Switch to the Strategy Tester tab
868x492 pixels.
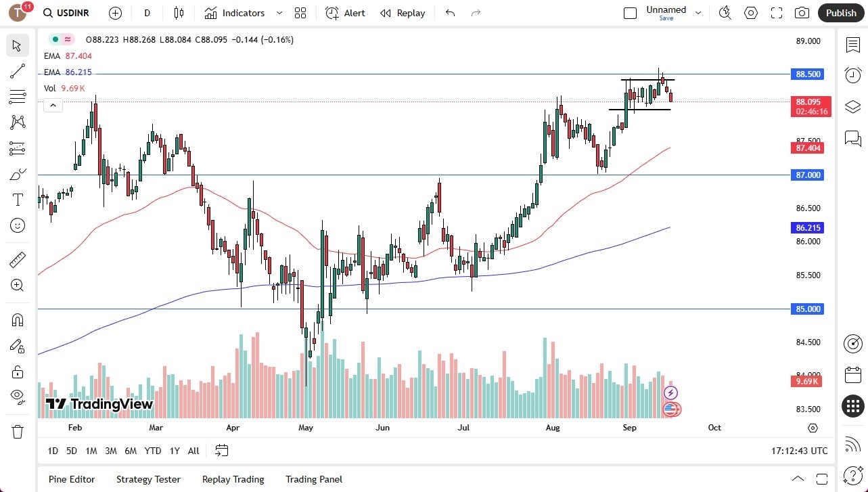pos(148,479)
